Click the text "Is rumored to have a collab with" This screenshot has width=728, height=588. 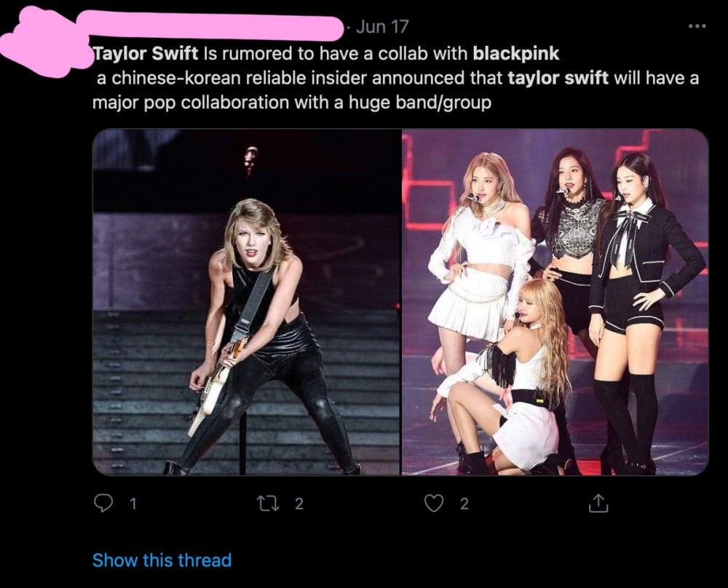336,54
